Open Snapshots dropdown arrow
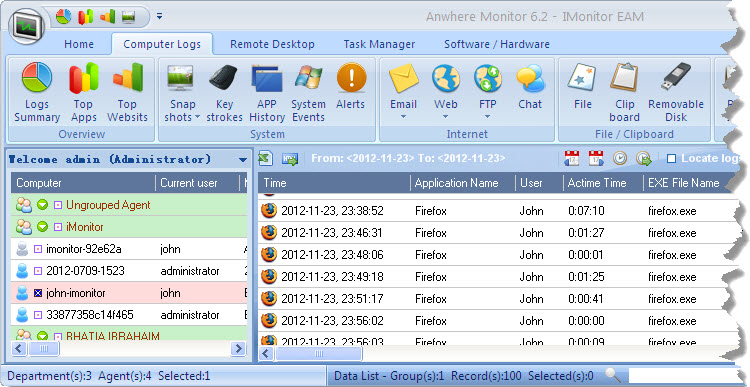The height and width of the screenshot is (387, 750). [197, 117]
